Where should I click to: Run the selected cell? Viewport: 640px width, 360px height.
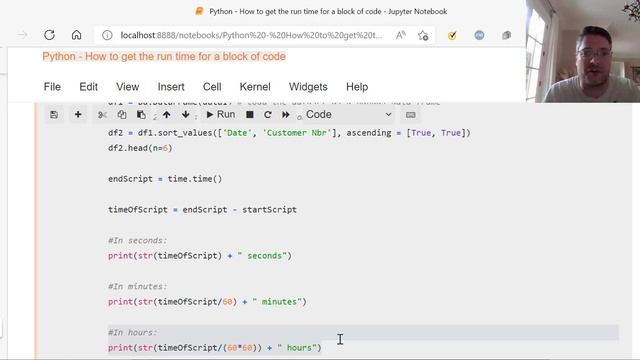220,115
